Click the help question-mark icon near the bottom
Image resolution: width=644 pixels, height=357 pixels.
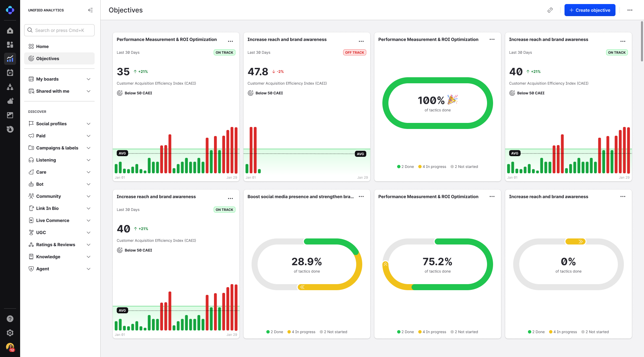click(10, 319)
